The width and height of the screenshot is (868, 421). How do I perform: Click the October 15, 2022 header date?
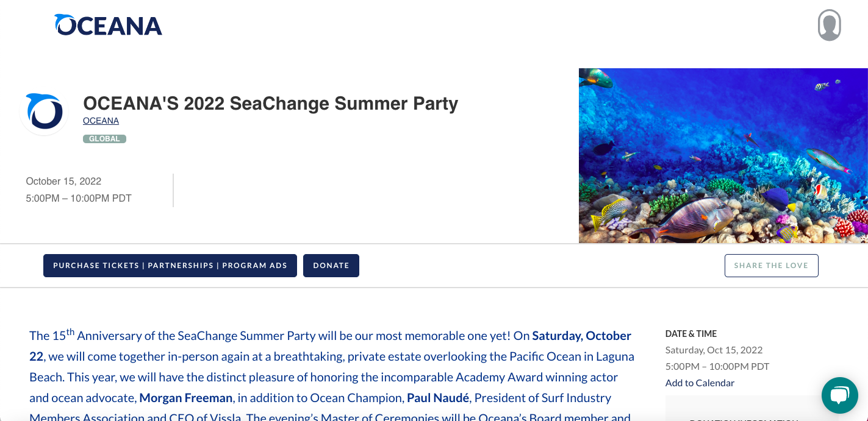coord(63,181)
